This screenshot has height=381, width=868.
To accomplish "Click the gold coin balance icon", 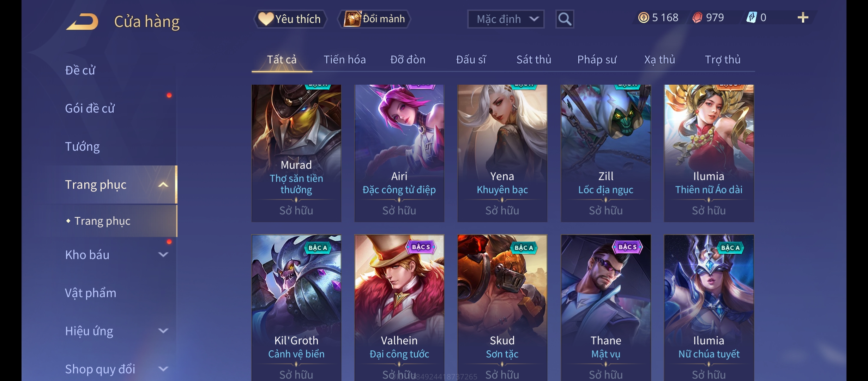I will [x=644, y=18].
